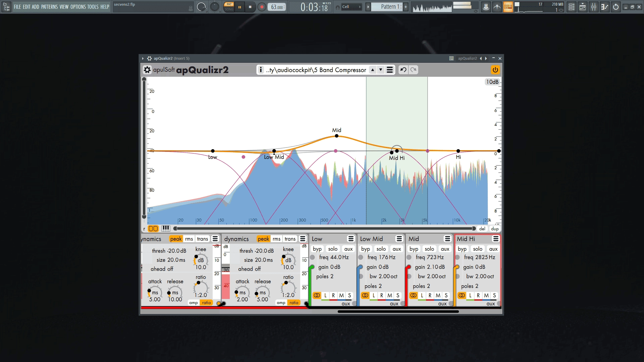
Task: Open the PATTERNS menu
Action: pos(50,7)
